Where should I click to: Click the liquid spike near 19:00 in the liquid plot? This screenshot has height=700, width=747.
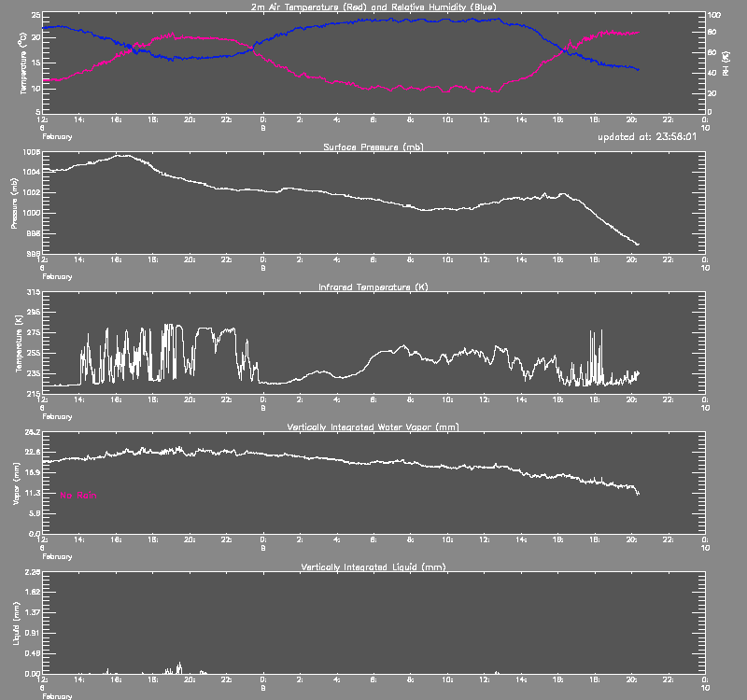[179, 665]
